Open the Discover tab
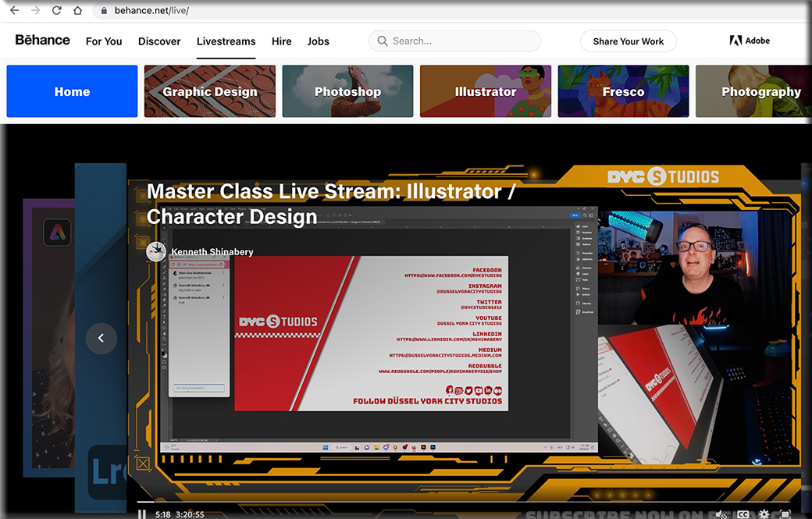 (x=159, y=41)
